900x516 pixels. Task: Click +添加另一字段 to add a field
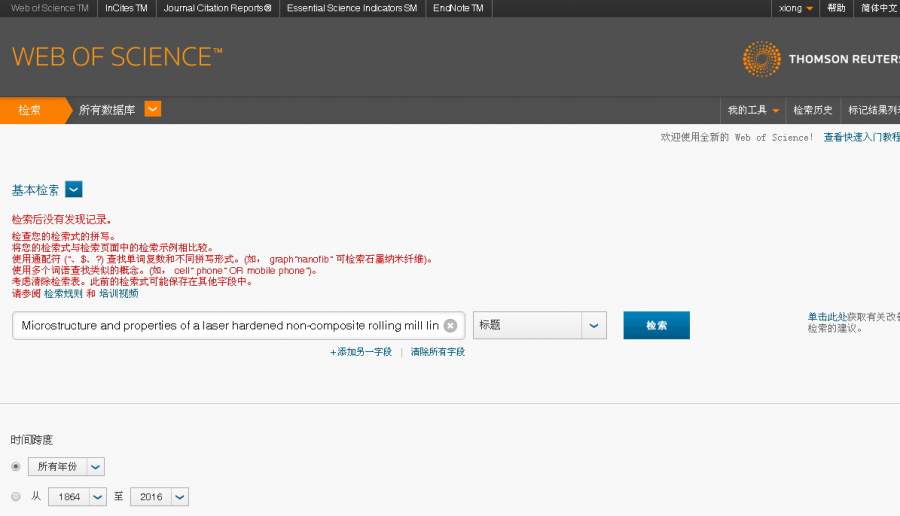(360, 352)
